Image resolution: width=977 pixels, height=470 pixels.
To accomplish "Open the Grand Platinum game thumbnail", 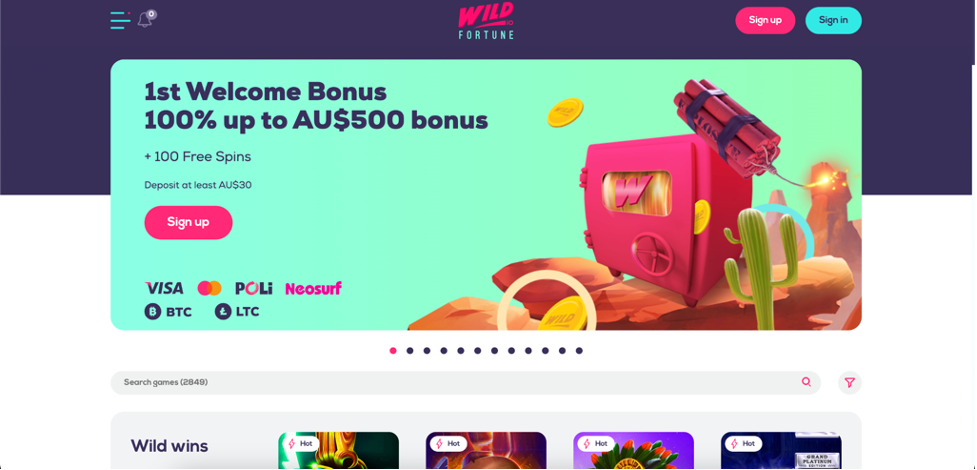I will point(781,451).
